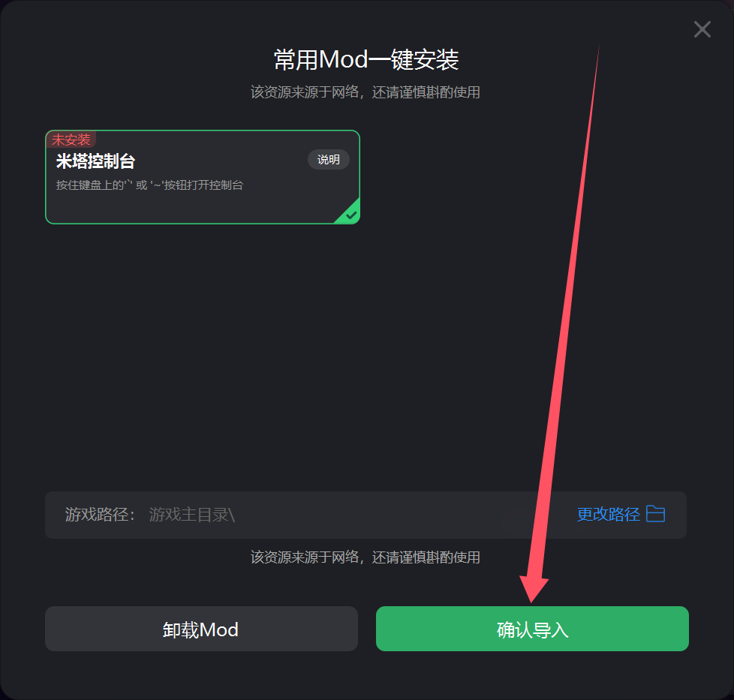This screenshot has height=700, width=734.
Task: Click the green checkmark corner on the card
Action: coord(350,213)
